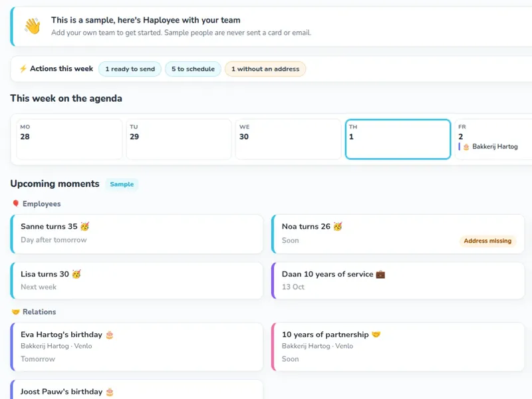Click 'Next week' under Lisa turns 30
This screenshot has height=399, width=532.
click(39, 287)
